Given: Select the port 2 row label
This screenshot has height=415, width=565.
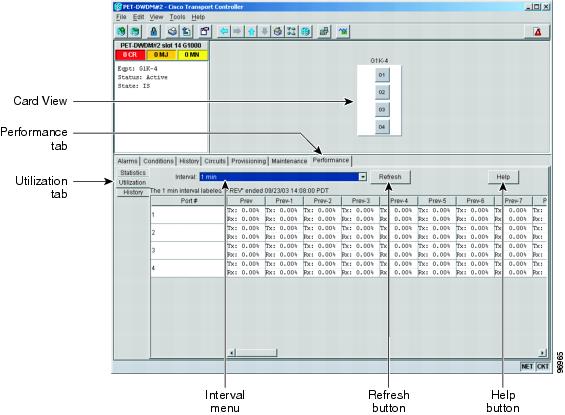Looking at the screenshot, I should (x=188, y=232).
